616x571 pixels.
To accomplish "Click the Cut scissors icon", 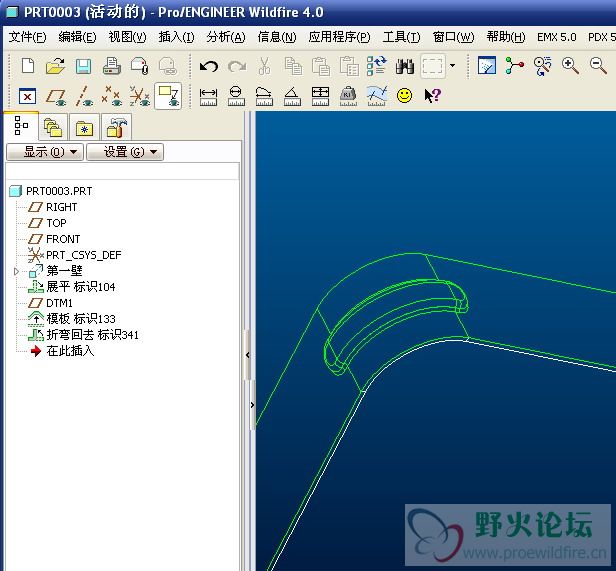I will tap(264, 66).
